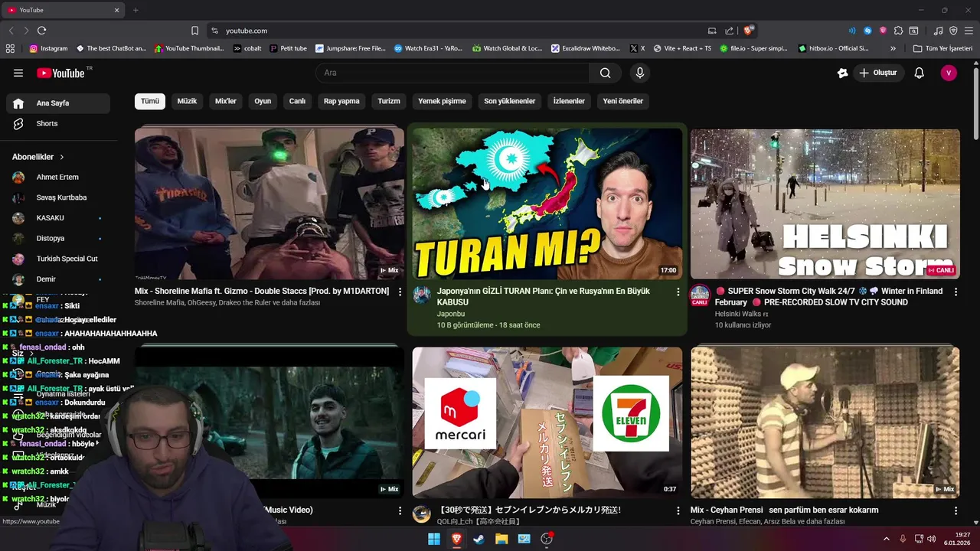980x551 pixels.
Task: Open options for Helsinki Snow Storm video
Action: [955, 292]
